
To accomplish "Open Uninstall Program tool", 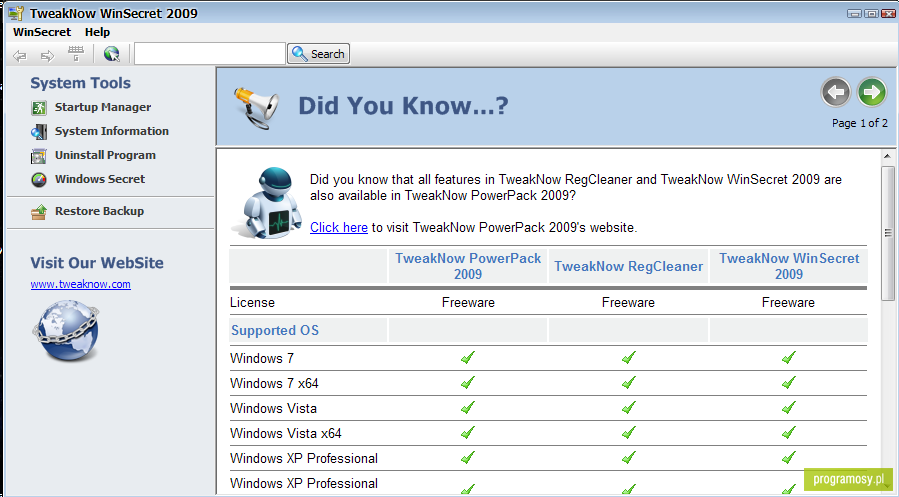I will 105,155.
